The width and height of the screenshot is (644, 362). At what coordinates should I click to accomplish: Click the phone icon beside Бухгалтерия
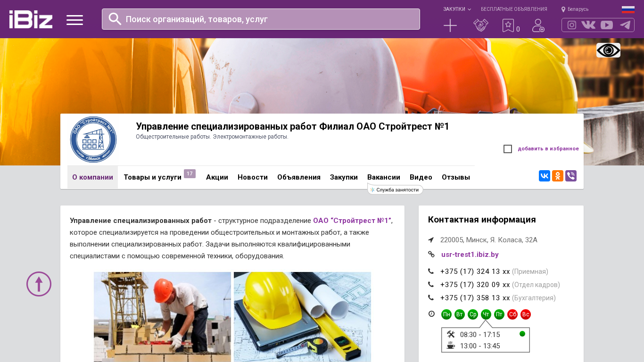pos(431,298)
